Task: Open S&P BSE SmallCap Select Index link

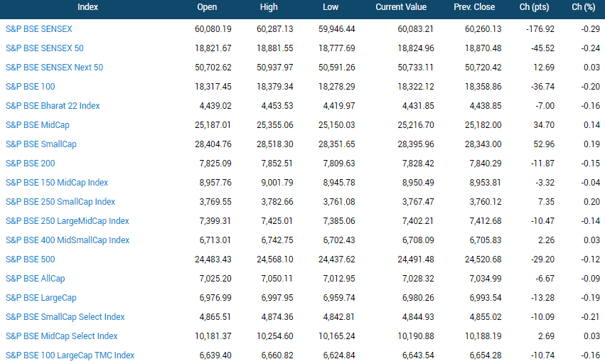Action: coord(65,317)
